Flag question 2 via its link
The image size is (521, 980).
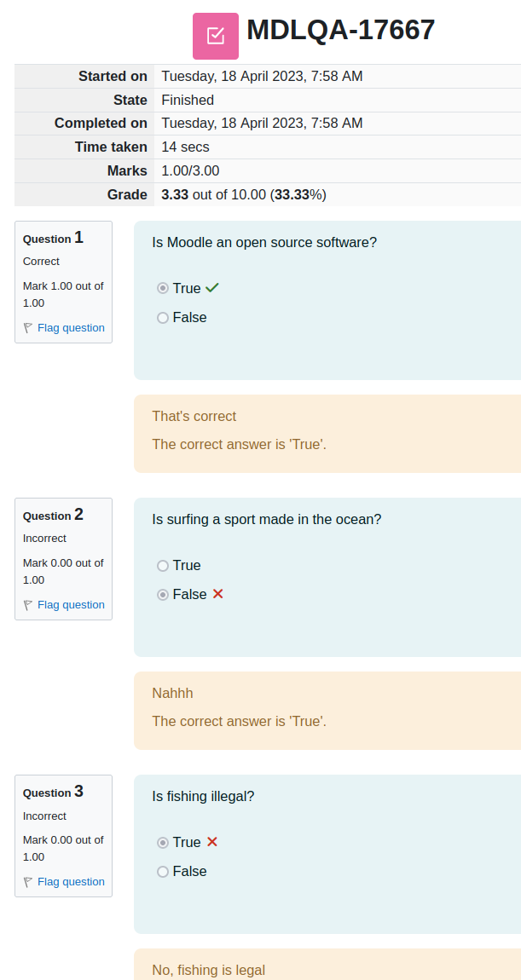pos(71,604)
